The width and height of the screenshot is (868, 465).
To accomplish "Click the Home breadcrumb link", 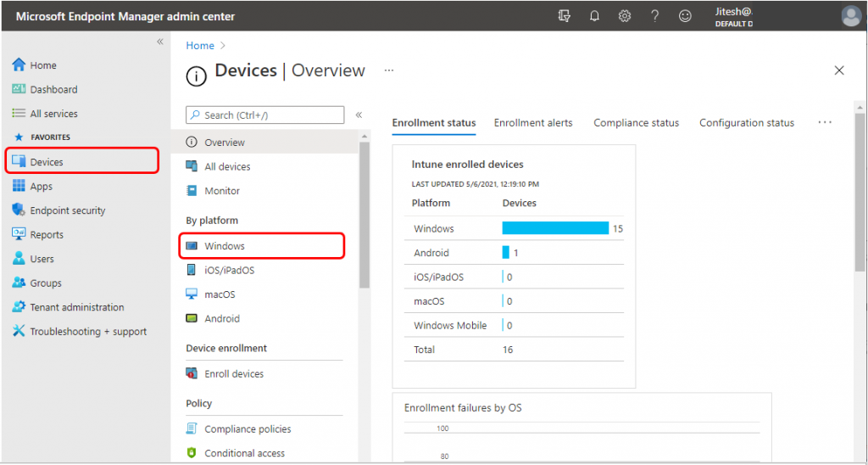I will click(x=200, y=46).
